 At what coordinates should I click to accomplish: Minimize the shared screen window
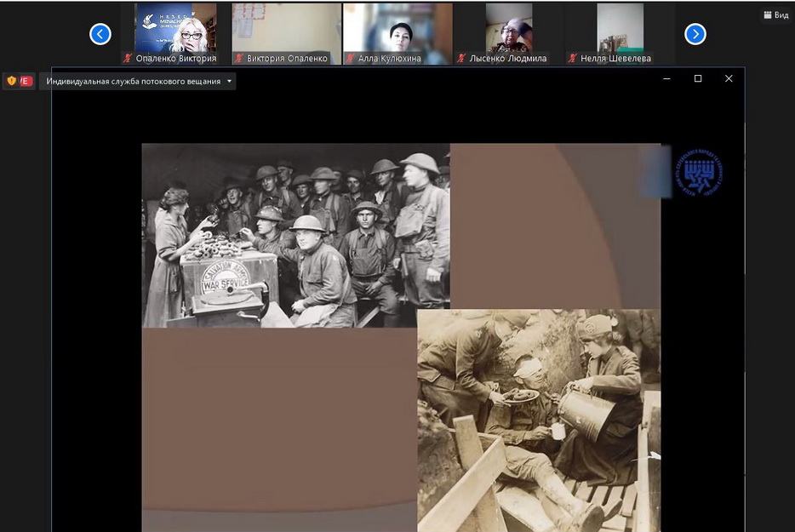coord(666,78)
